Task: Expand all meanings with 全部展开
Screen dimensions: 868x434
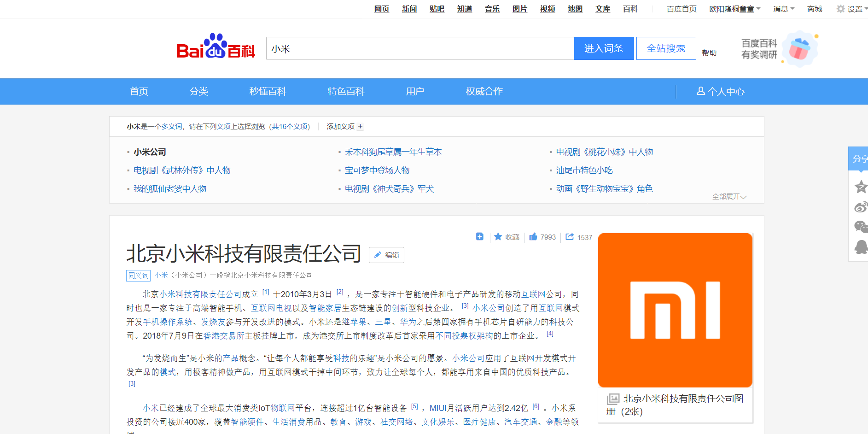Action: (x=729, y=197)
